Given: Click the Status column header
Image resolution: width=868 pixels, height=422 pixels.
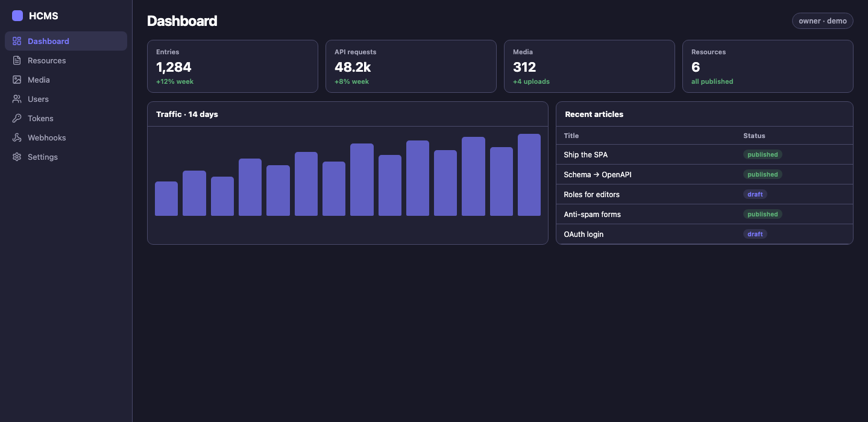Looking at the screenshot, I should (x=754, y=136).
